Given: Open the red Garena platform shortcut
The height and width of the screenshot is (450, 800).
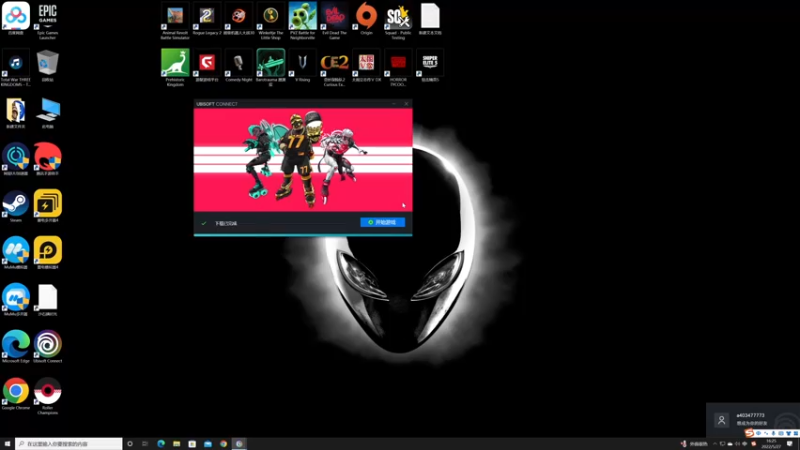Looking at the screenshot, I should [x=207, y=65].
